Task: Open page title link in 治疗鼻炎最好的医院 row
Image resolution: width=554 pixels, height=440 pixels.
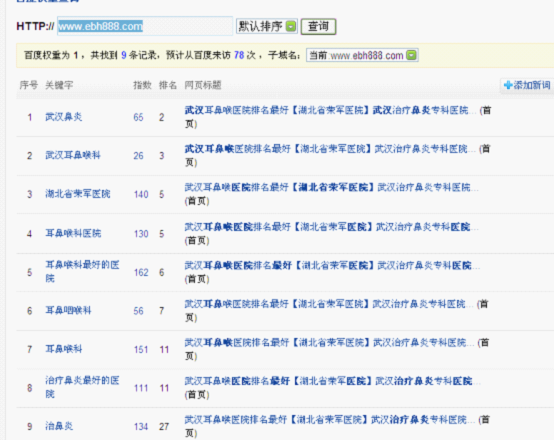Action: coord(332,381)
